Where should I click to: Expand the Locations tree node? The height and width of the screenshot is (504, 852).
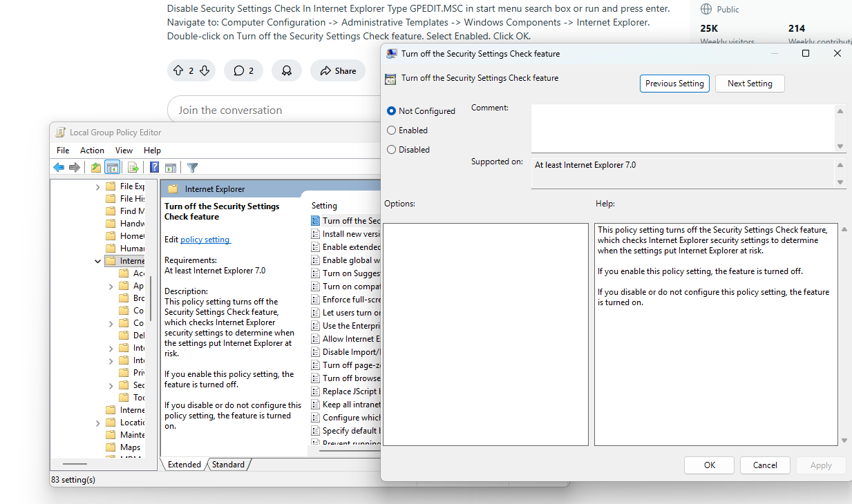tap(97, 422)
